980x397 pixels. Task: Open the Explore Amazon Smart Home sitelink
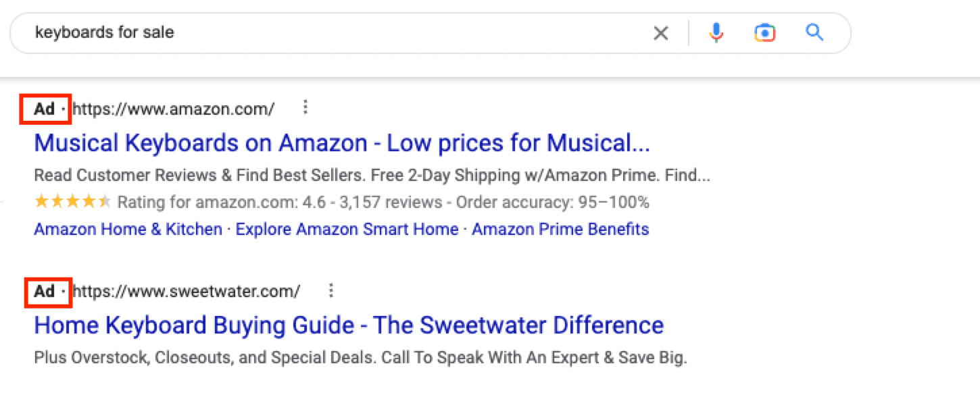coord(346,229)
